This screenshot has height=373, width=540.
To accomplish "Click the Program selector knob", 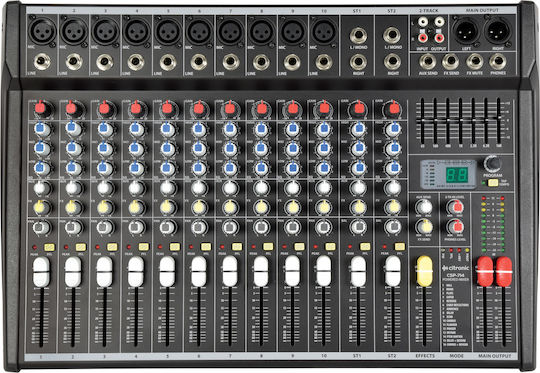I will [x=493, y=163].
